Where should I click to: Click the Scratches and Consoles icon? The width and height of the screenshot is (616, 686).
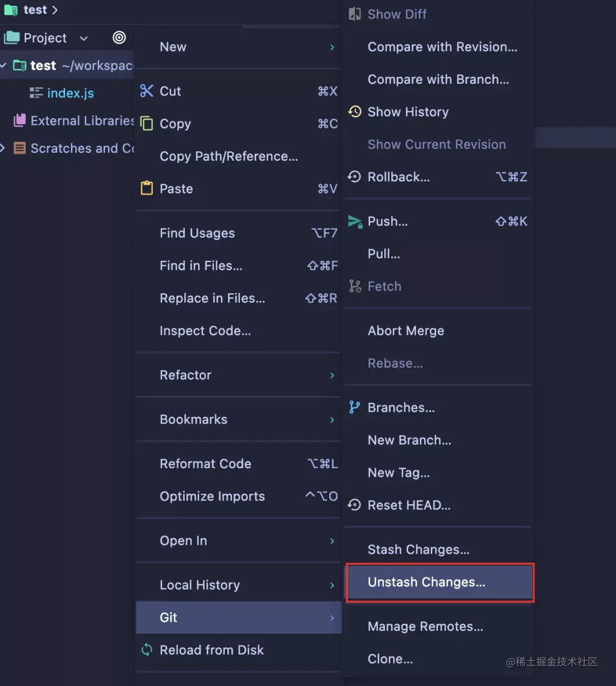pyautogui.click(x=20, y=148)
